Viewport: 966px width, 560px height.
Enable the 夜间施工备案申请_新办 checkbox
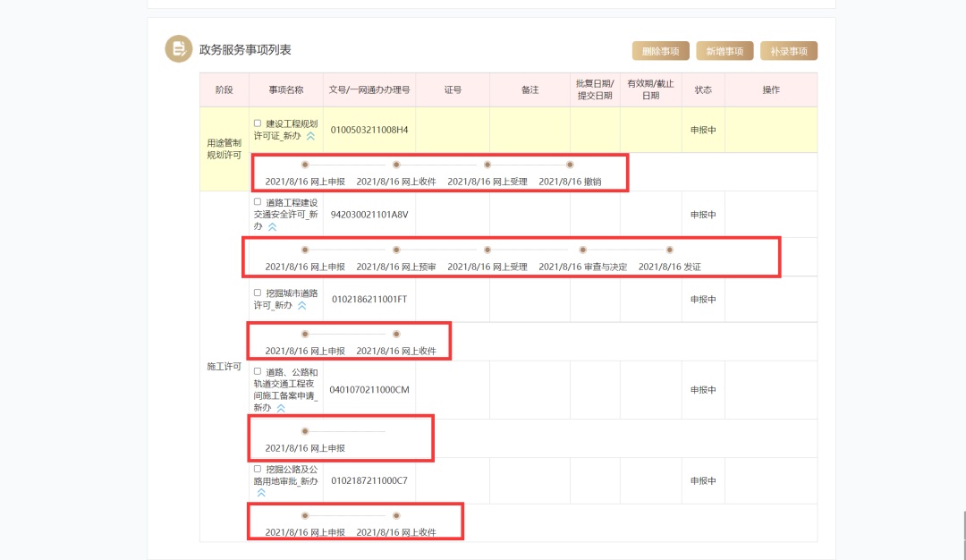258,371
